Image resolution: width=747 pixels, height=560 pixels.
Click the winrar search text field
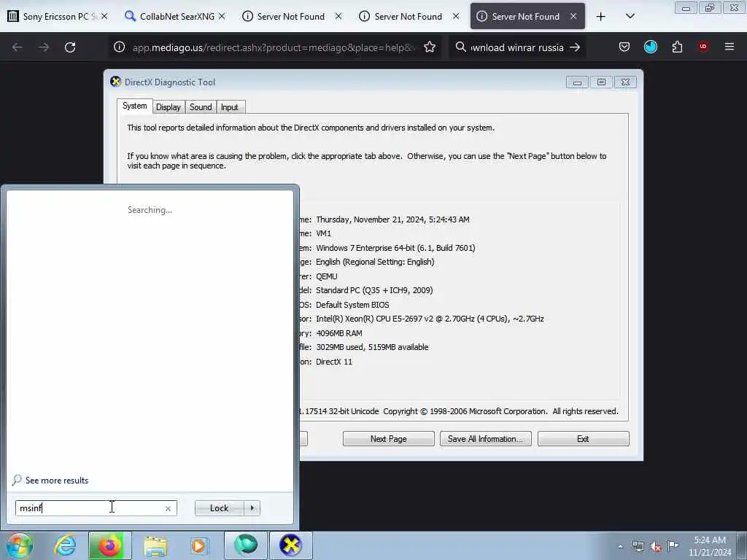coord(517,47)
